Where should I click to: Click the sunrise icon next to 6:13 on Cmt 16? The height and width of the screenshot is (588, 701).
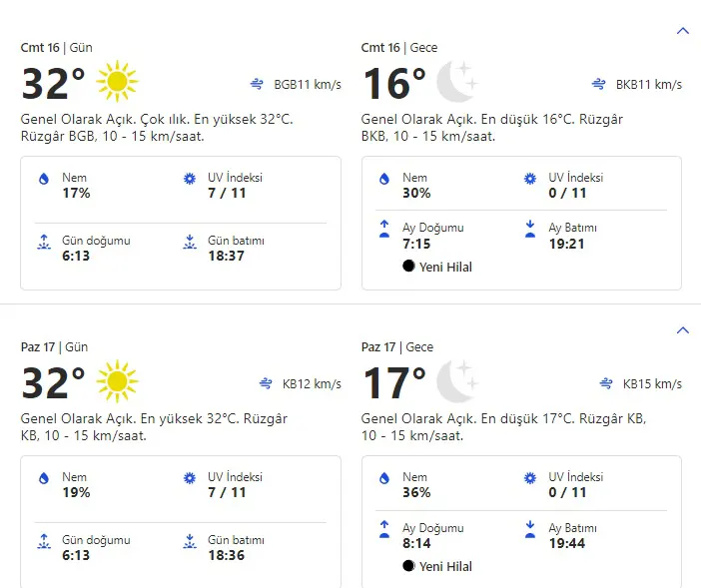43,243
